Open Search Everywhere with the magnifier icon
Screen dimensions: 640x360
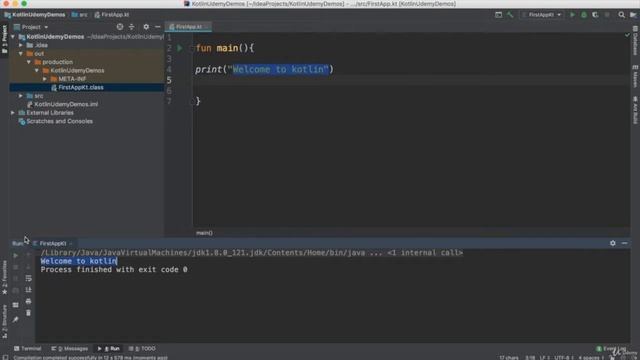point(621,15)
